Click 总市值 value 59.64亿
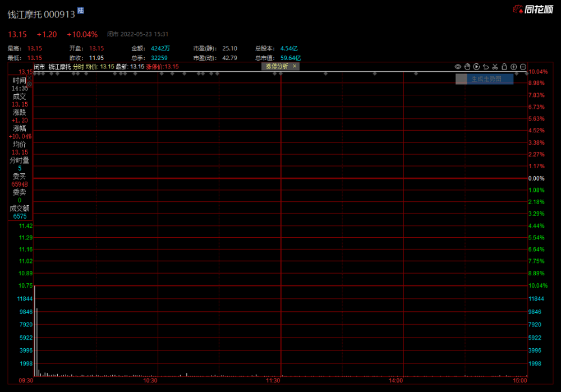 291,58
